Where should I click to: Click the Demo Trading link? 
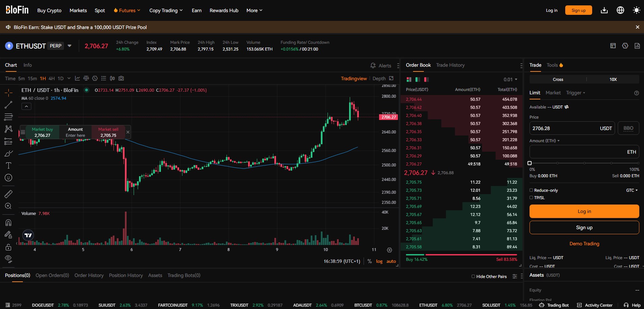coord(584,243)
